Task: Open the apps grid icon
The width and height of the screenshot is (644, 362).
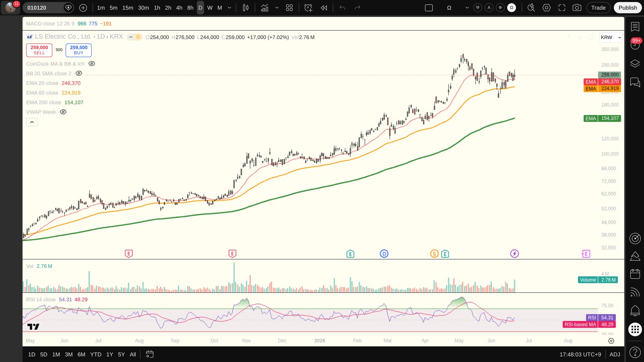Action: pyautogui.click(x=635, y=329)
